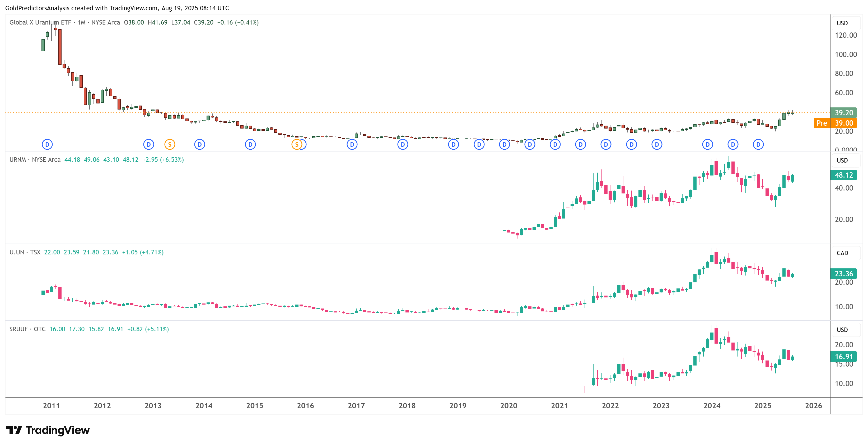Screen dimensions: 868x446
Task: Select the U.UN TSX symbol legend
Action: (25, 252)
